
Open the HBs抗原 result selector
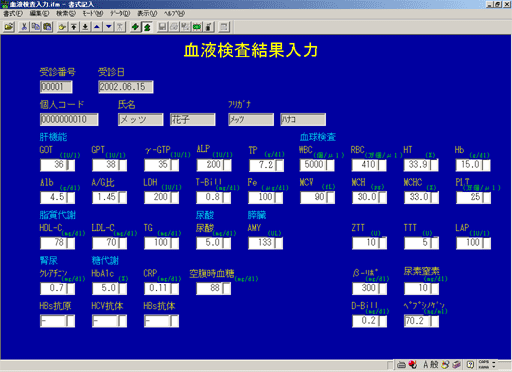[x=70, y=321]
